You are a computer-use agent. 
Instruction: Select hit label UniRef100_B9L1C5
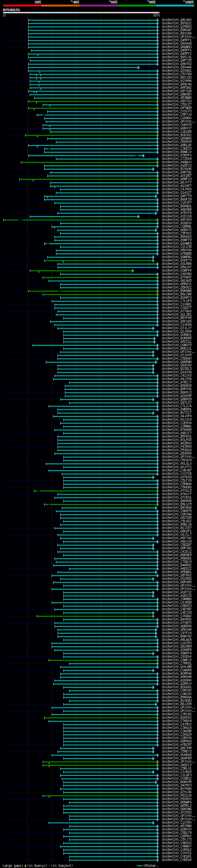pyautogui.click(x=177, y=504)
